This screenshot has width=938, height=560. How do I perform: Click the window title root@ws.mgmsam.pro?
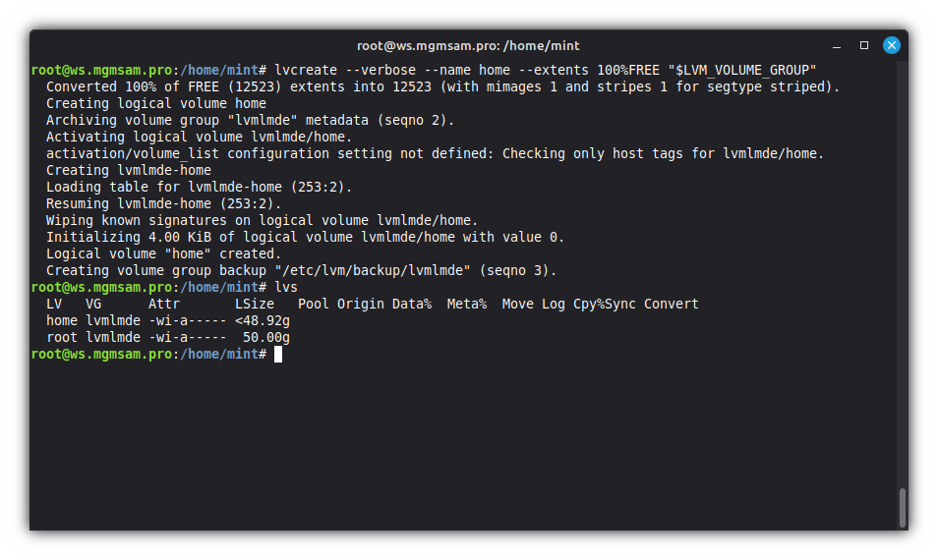468,45
